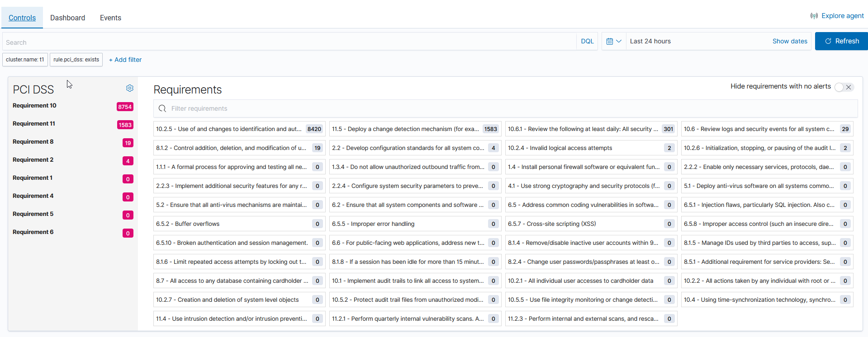The image size is (868, 337).
Task: Open requirement 2.2.3 Implement additional security features
Action: pyautogui.click(x=239, y=186)
